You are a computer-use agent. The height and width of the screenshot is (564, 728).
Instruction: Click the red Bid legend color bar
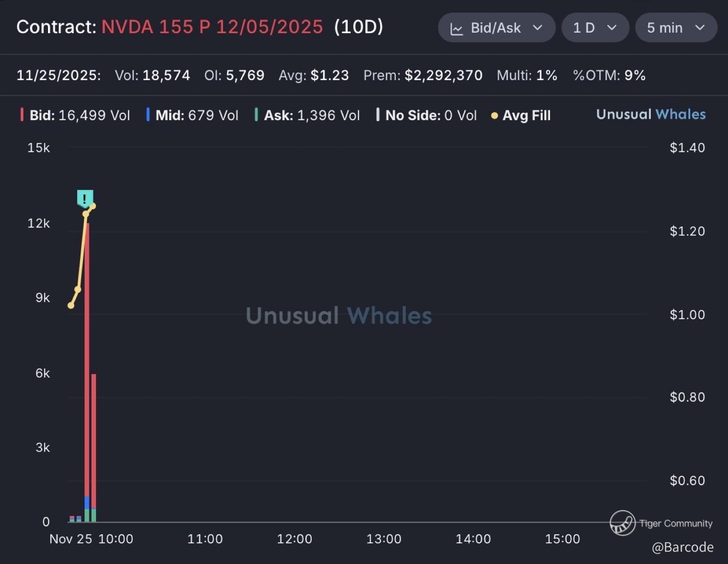pyautogui.click(x=22, y=115)
